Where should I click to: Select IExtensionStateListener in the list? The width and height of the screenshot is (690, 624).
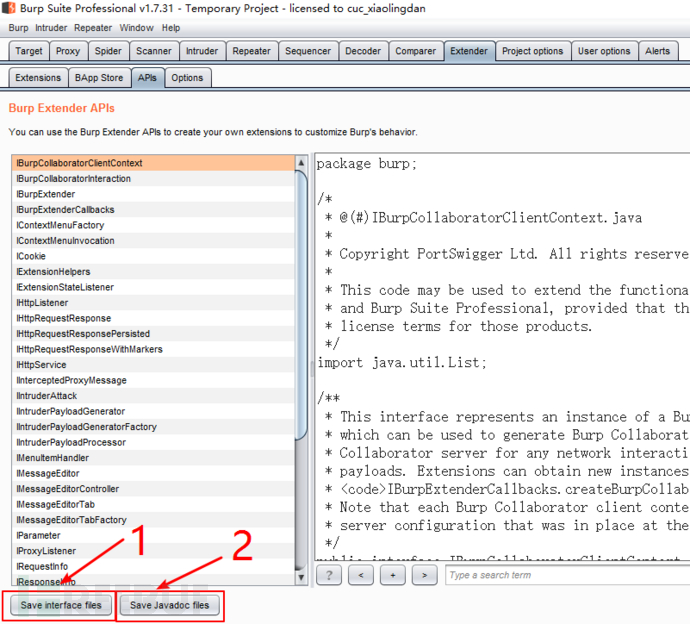[x=153, y=287]
